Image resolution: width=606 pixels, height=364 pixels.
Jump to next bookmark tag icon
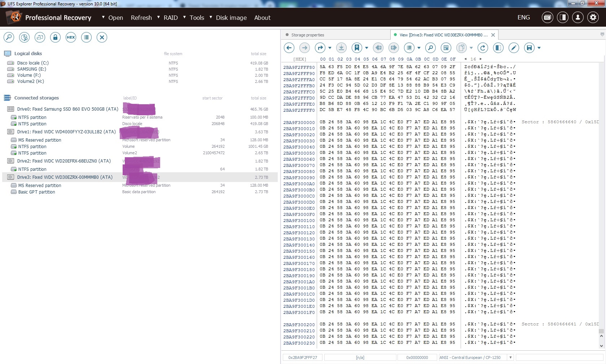pos(394,48)
